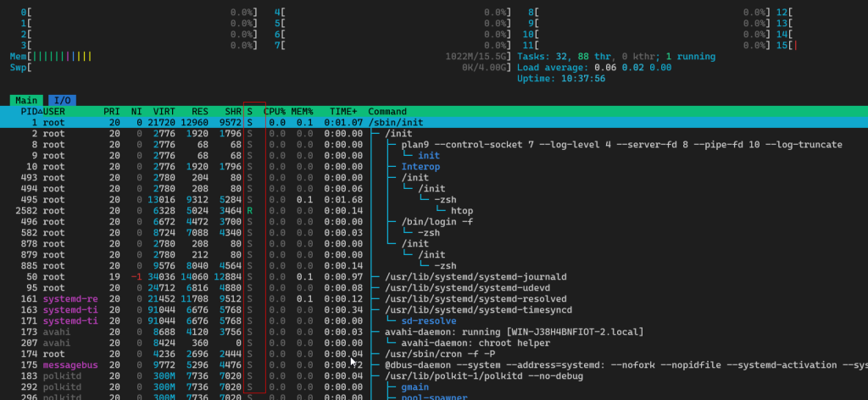
Task: Click PID number 495
Action: click(x=29, y=200)
